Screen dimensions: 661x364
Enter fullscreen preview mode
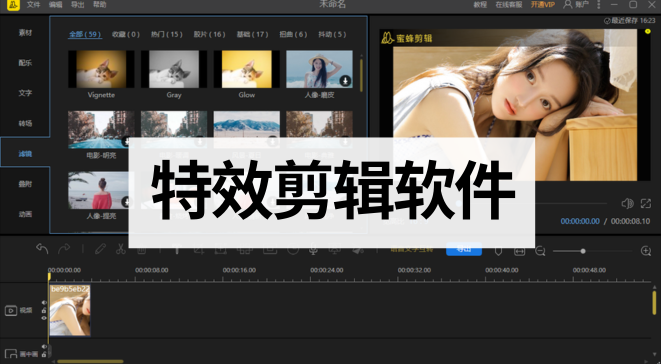pos(646,204)
